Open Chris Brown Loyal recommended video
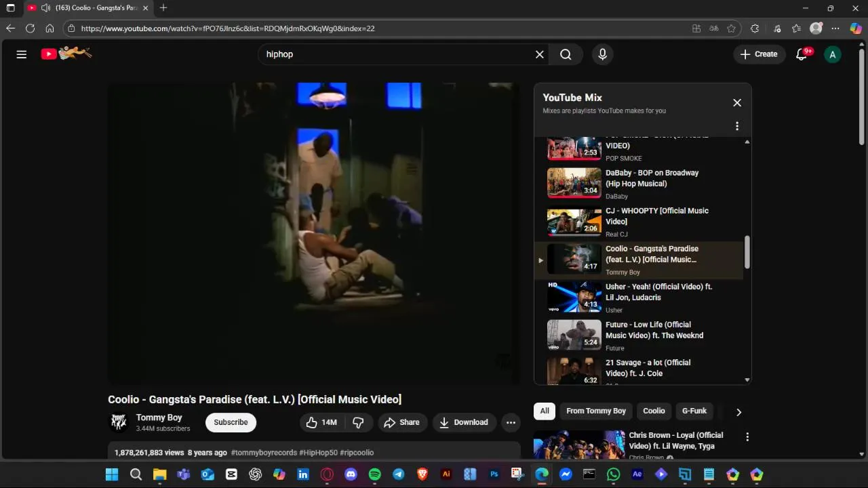Viewport: 868px width, 488px height. (642, 445)
